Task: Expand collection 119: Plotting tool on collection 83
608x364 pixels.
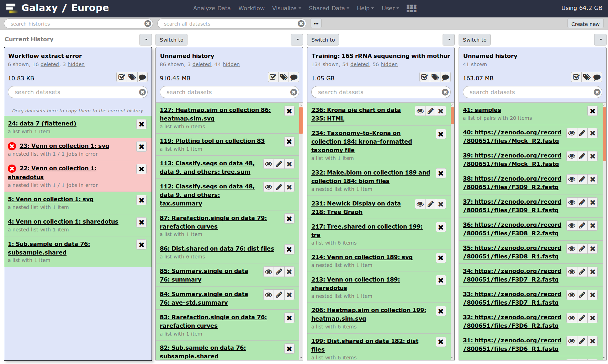Action: (x=212, y=141)
